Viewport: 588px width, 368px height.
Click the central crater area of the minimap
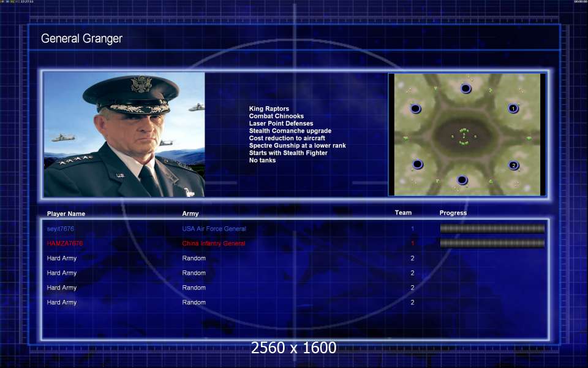465,137
